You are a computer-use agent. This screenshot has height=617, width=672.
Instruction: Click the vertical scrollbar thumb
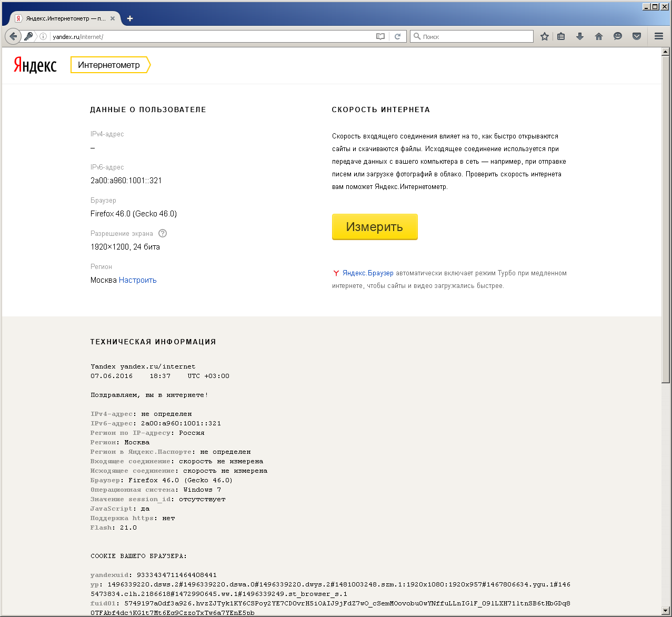666,219
